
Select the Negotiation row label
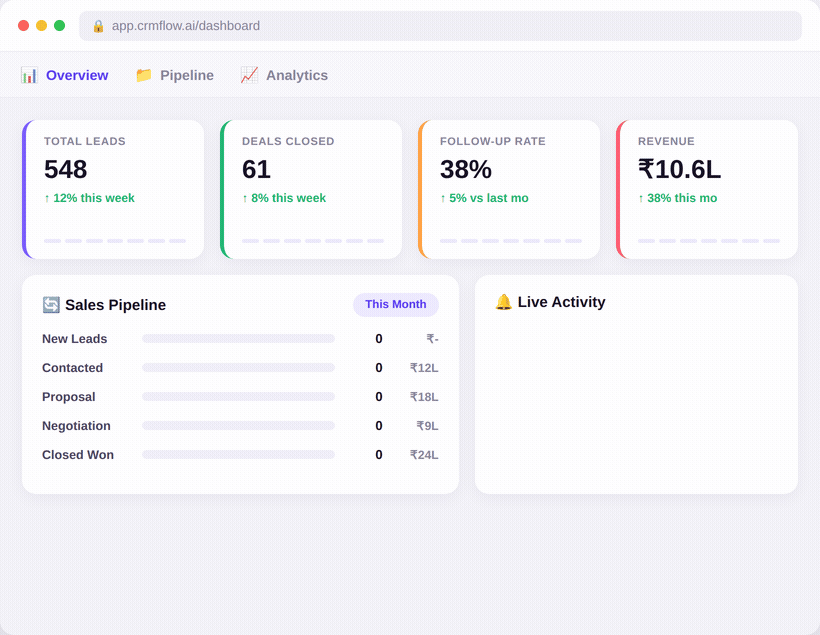[76, 426]
